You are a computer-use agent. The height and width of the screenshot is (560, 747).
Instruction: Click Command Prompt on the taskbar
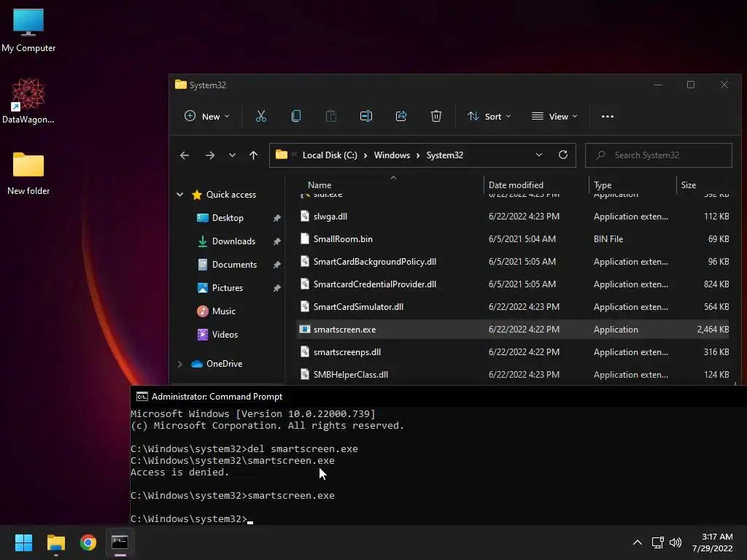120,542
